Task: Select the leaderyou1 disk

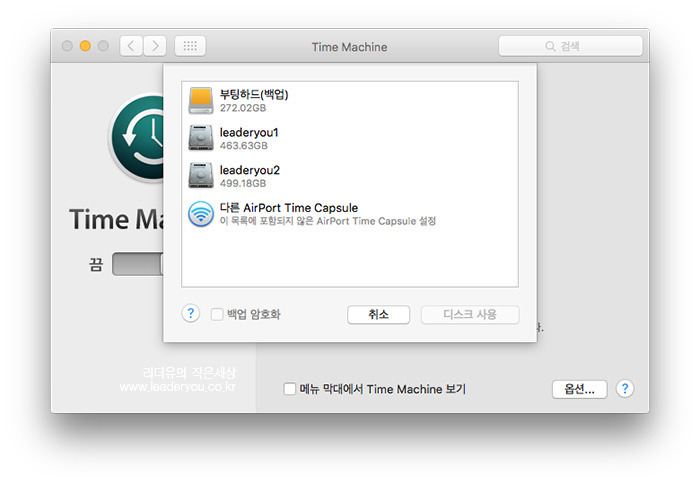Action: (350, 138)
